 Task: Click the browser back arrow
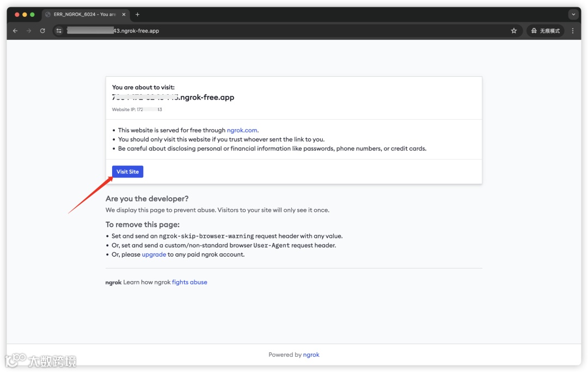[15, 31]
